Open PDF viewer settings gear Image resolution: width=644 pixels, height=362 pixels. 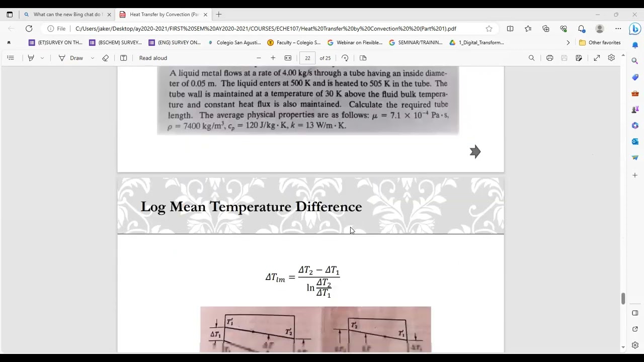pyautogui.click(x=611, y=58)
